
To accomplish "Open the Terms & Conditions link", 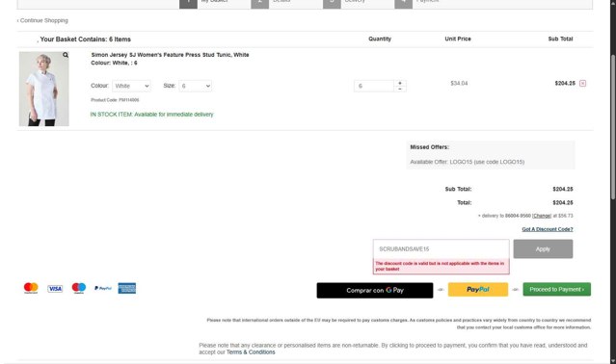I will click(251, 352).
